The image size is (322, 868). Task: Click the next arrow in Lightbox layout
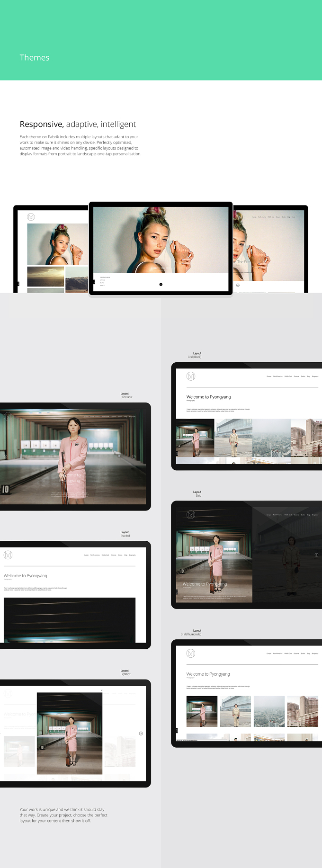point(141,733)
